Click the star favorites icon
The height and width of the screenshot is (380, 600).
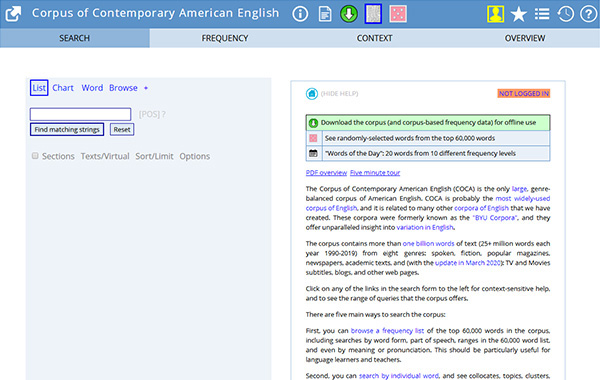tap(519, 14)
